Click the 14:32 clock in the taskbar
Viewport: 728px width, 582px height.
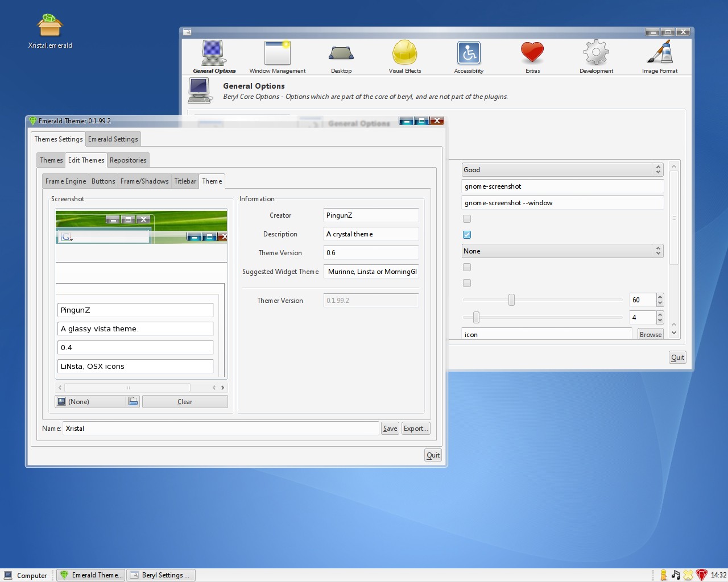[718, 575]
